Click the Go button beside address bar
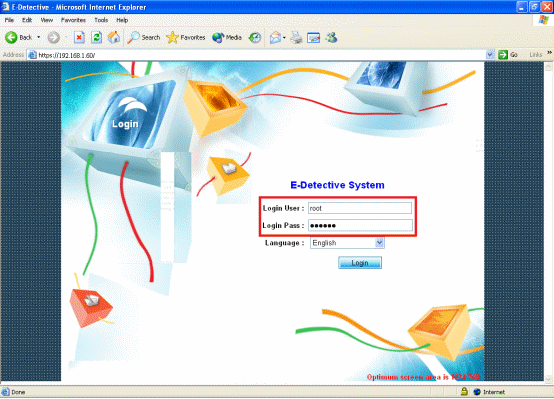Screen dimensions: 554x399 click(x=508, y=55)
